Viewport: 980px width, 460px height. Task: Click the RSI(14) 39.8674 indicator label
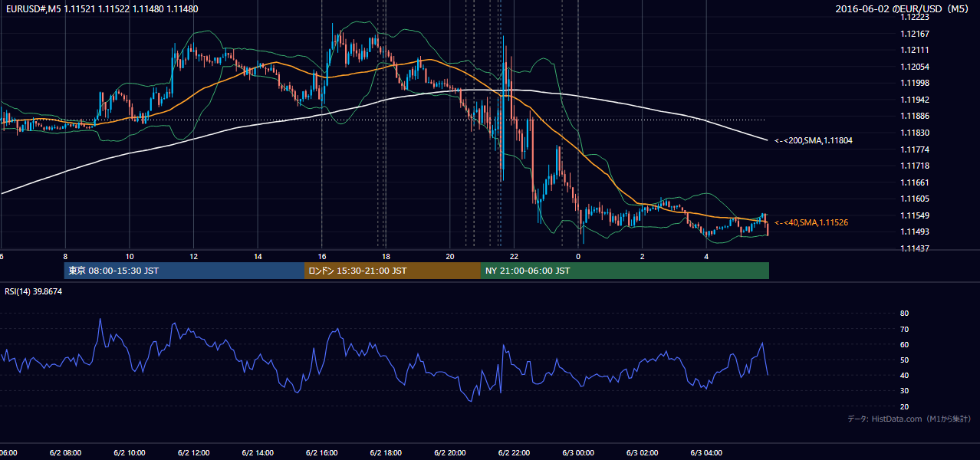coord(33,291)
